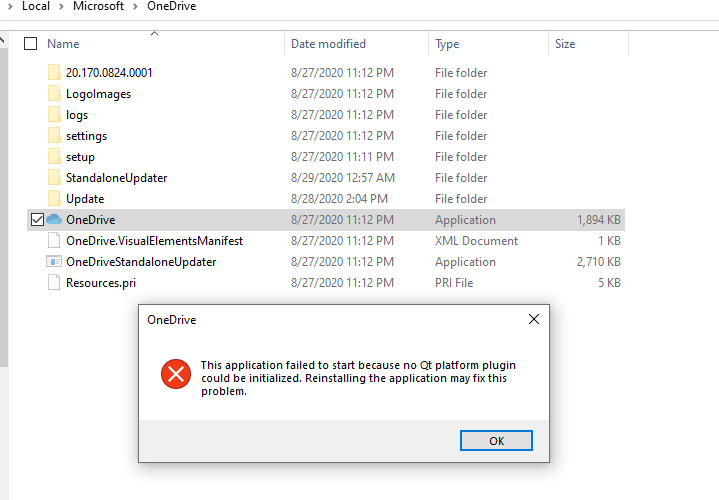Select the OneDrive cloud application icon
719x500 pixels.
(54, 220)
